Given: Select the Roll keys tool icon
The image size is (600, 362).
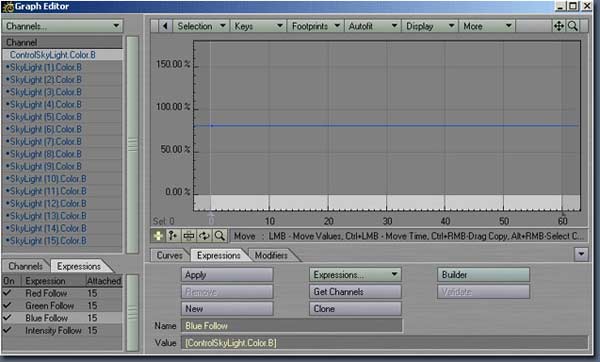Looking at the screenshot, I should 204,236.
